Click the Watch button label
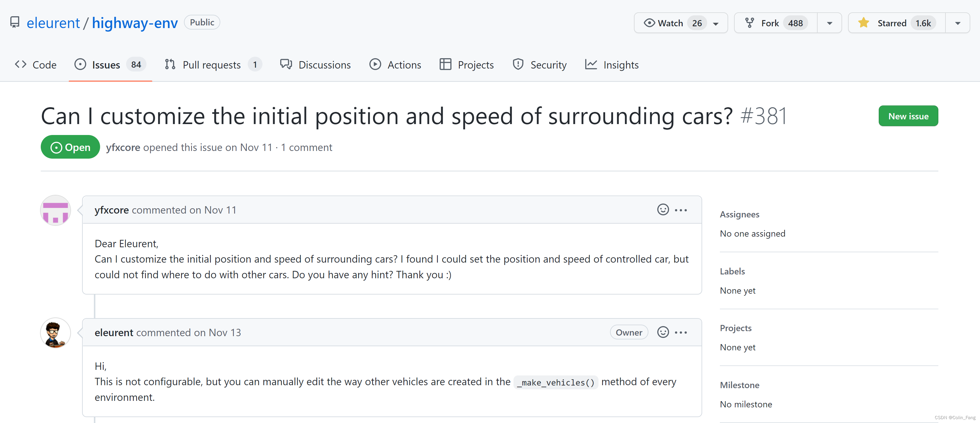The width and height of the screenshot is (980, 423). [x=670, y=23]
